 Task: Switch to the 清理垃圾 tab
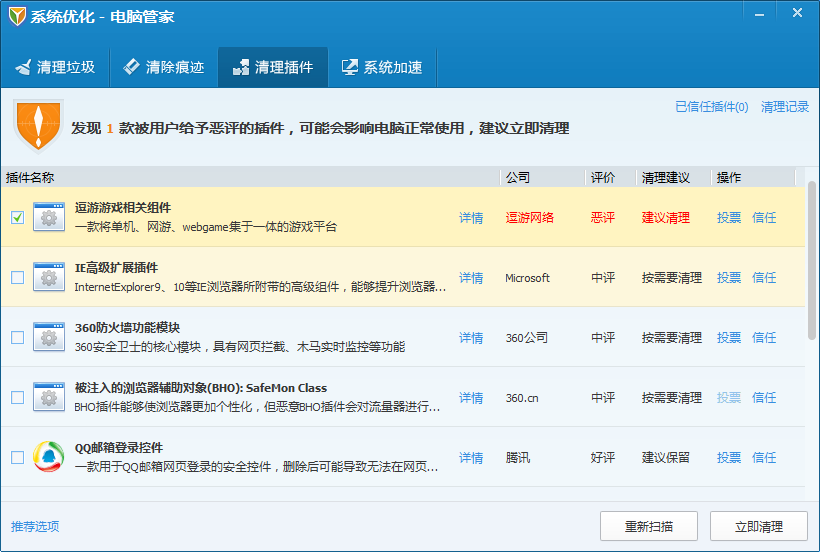[x=55, y=67]
